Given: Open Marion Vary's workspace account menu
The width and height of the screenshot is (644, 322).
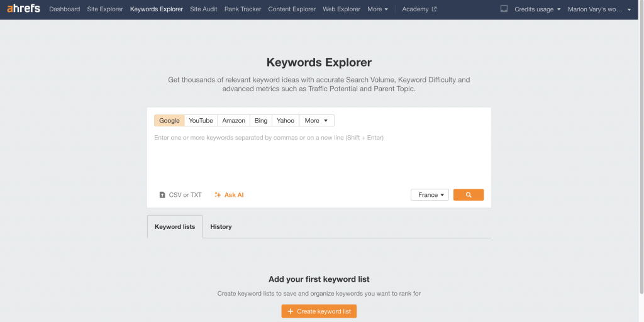Looking at the screenshot, I should (599, 9).
